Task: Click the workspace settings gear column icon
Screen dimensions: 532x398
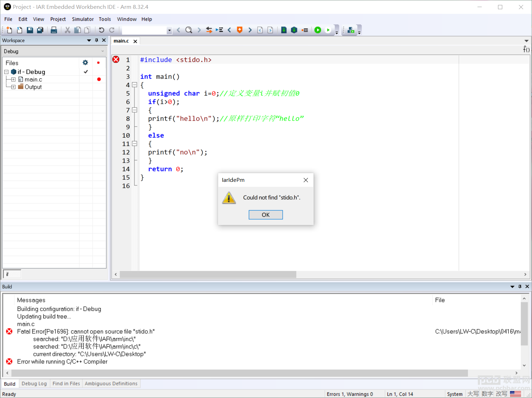Action: tap(85, 63)
